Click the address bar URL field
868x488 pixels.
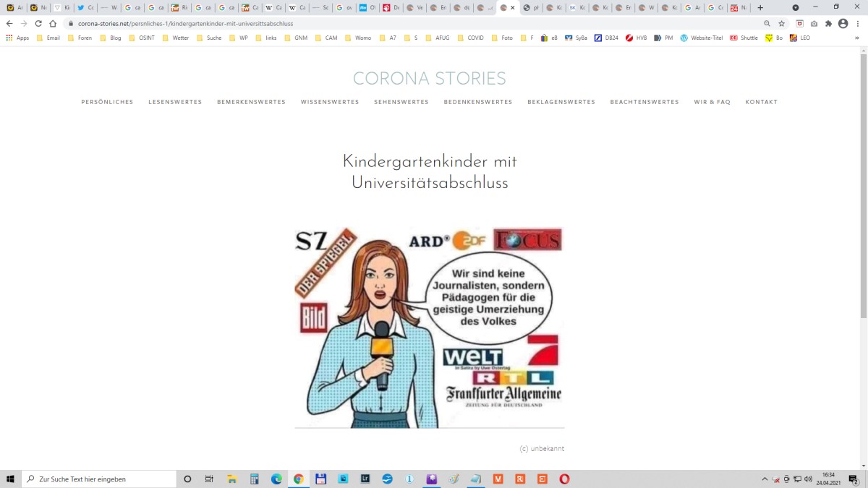[x=362, y=23]
